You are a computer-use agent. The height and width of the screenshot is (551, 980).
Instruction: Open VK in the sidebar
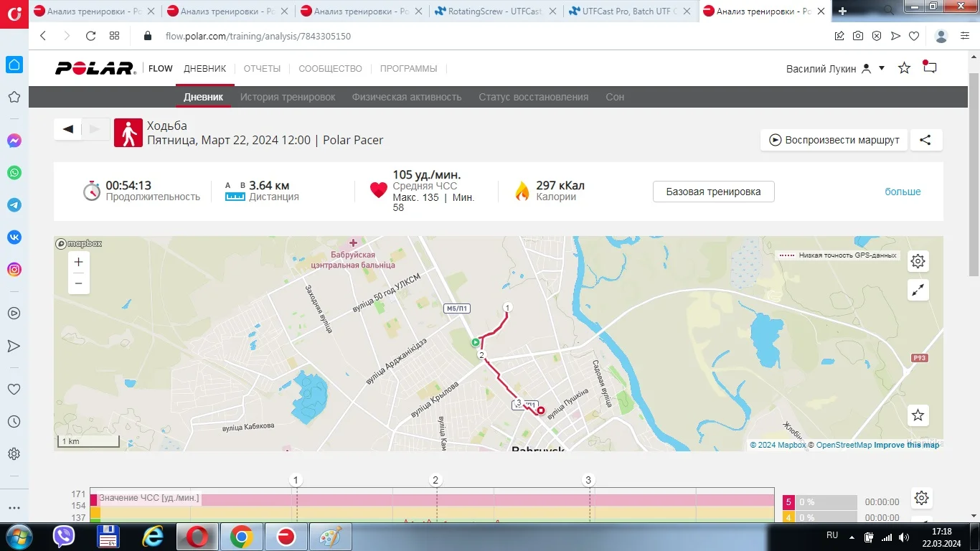(14, 237)
